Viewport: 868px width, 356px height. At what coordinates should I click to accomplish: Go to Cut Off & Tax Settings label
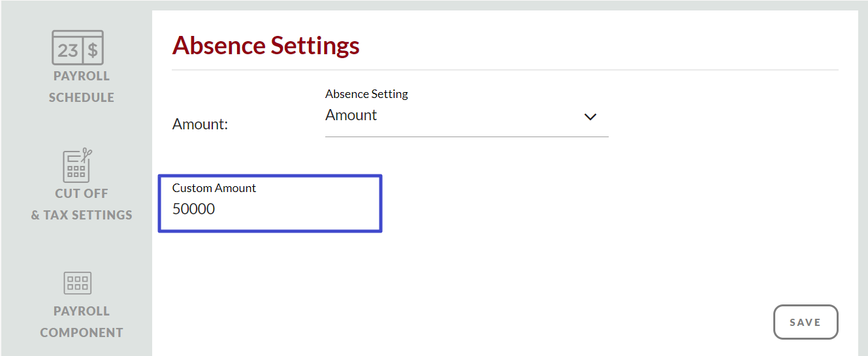tap(82, 204)
